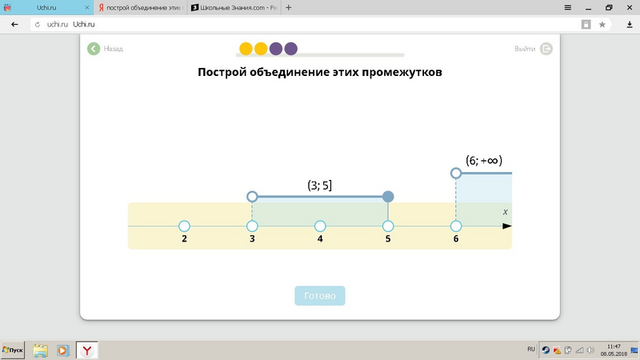
Task: Open the browser downloads icon
Action: pyautogui.click(x=629, y=24)
